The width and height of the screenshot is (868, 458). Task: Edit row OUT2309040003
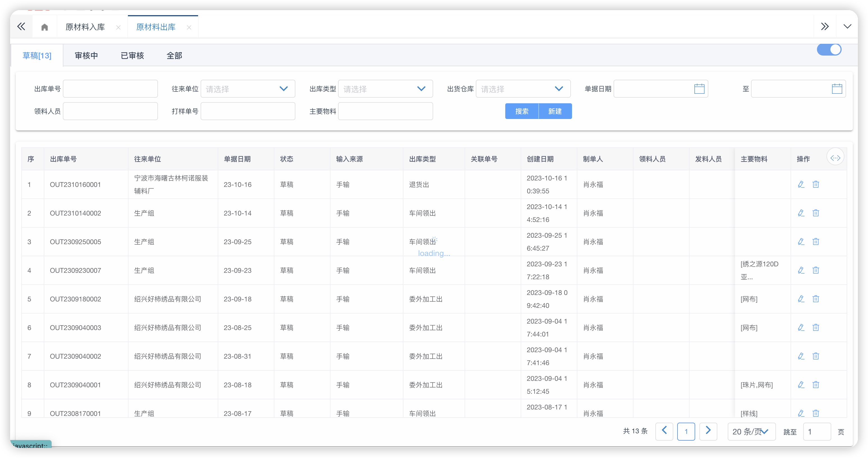(x=801, y=328)
